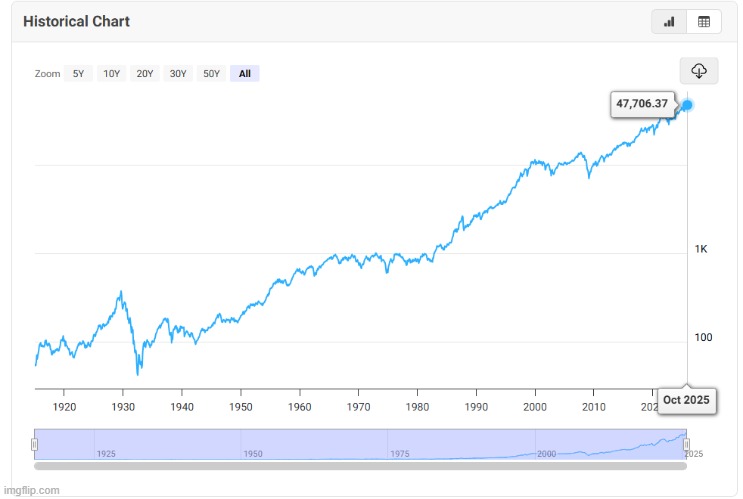Click the blue end-of-line data point marker
Screen dimensions: 743x499
687,105
